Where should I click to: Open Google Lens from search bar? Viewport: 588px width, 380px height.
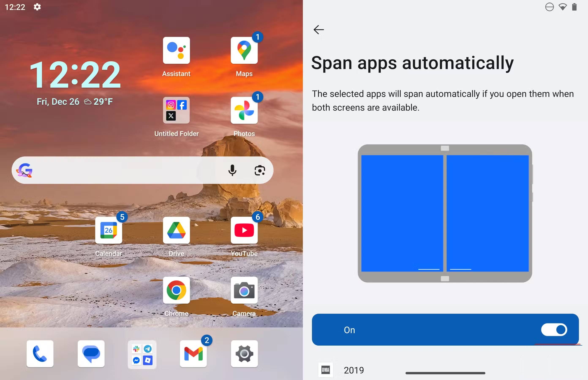260,170
